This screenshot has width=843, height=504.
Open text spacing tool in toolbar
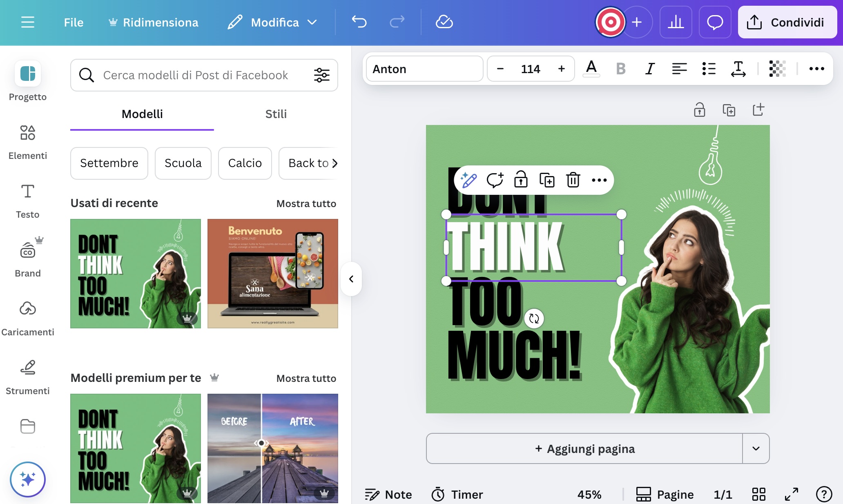738,69
